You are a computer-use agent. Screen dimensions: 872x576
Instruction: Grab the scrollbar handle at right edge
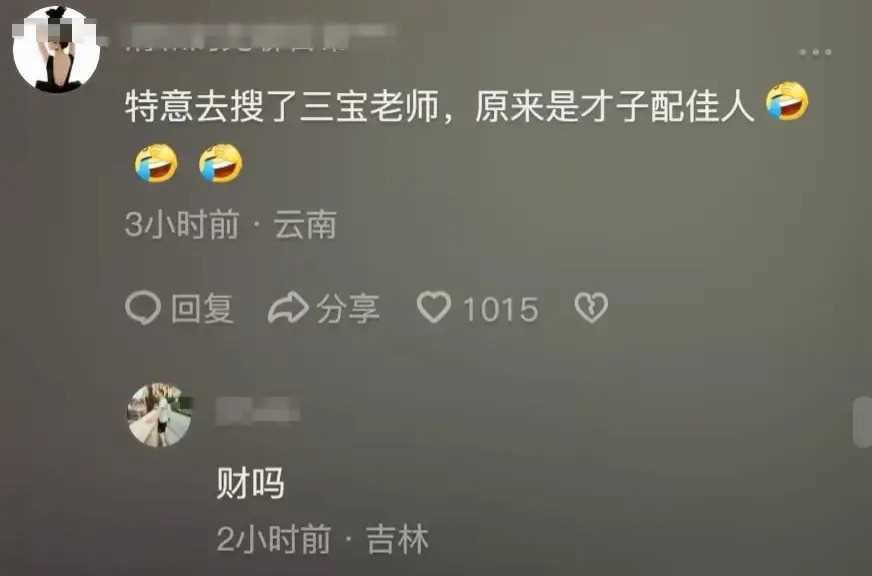click(863, 422)
